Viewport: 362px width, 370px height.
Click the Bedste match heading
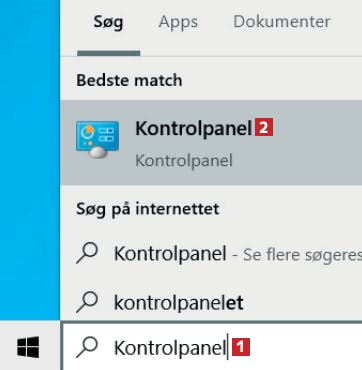click(x=129, y=80)
